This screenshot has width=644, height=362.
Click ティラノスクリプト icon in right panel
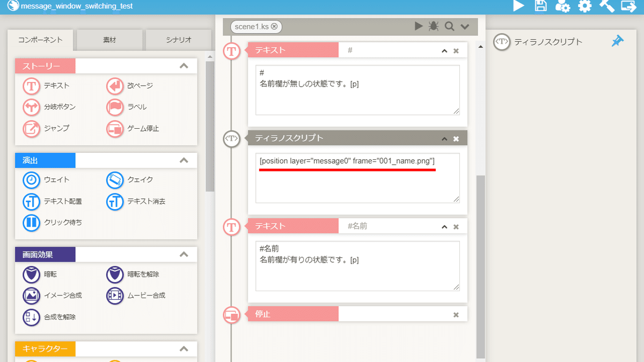tap(501, 42)
